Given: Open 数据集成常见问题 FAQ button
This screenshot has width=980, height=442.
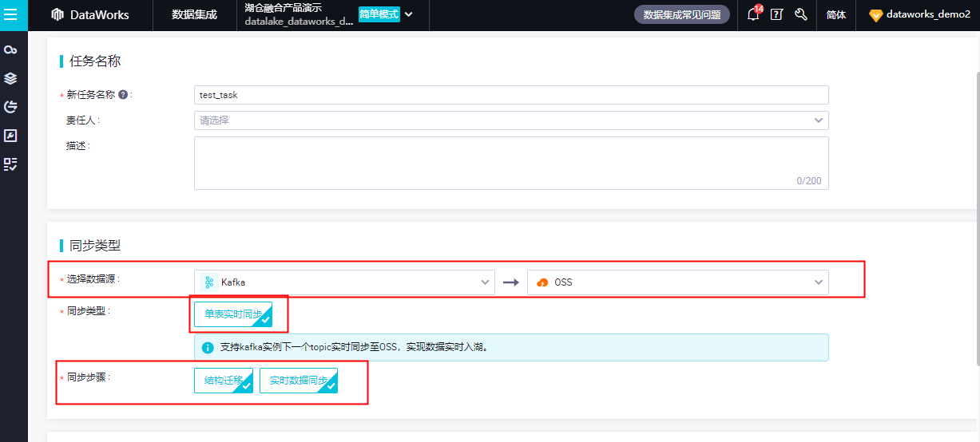Looking at the screenshot, I should [682, 14].
